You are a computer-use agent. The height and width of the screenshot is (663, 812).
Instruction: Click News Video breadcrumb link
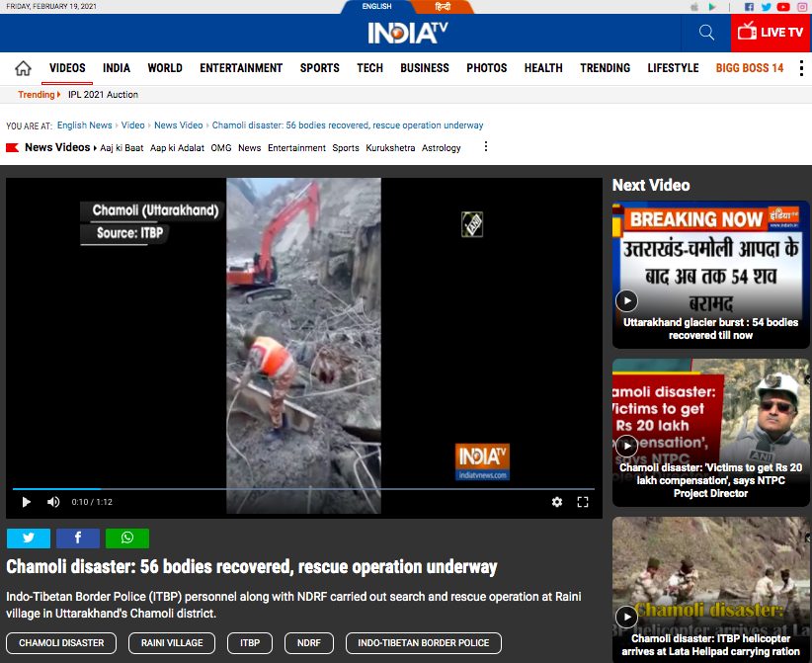click(178, 124)
